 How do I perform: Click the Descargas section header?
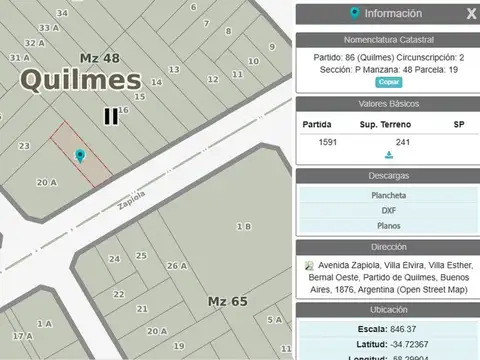click(x=389, y=176)
